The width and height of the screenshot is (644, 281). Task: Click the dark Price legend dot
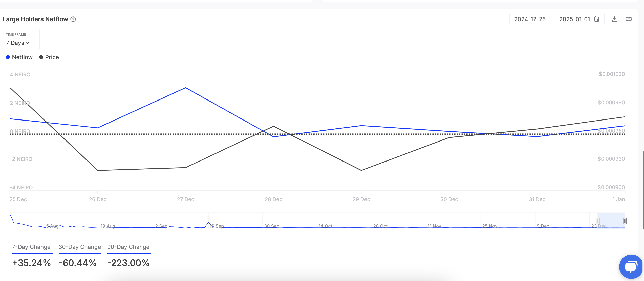point(41,57)
